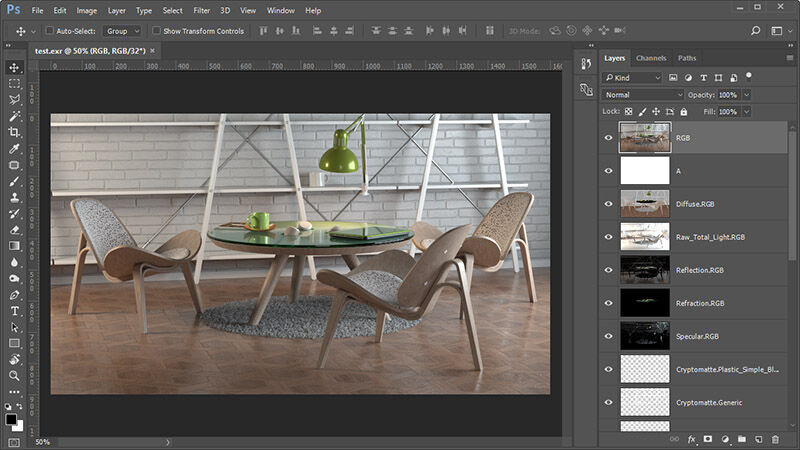This screenshot has height=450, width=800.
Task: Open the blend mode Normal dropdown
Action: click(643, 95)
